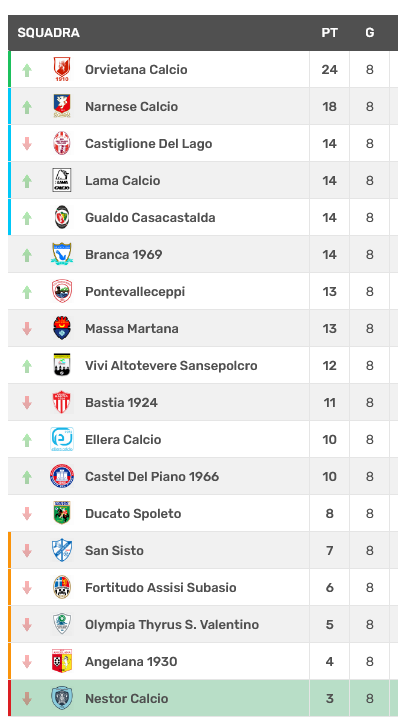The height and width of the screenshot is (720, 398).
Task: Click the green up arrow beside Pontevalleceppi
Action: (27, 292)
